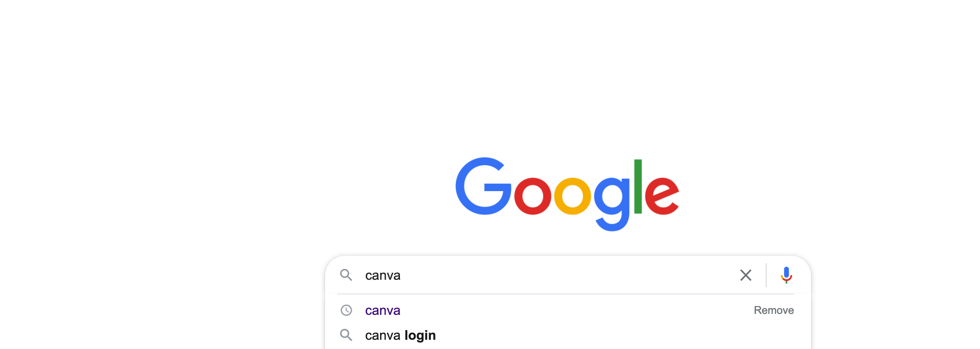
Task: Click the green letter l in Google
Action: (x=638, y=187)
